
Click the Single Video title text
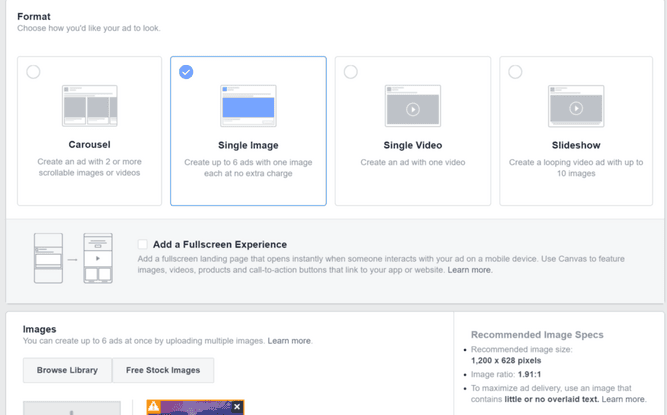pos(413,145)
